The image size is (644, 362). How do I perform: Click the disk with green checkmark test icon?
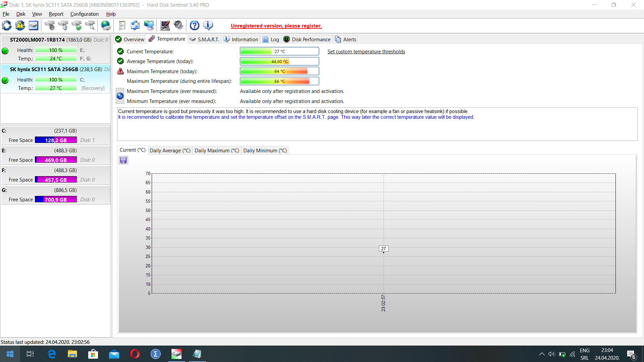77,25
